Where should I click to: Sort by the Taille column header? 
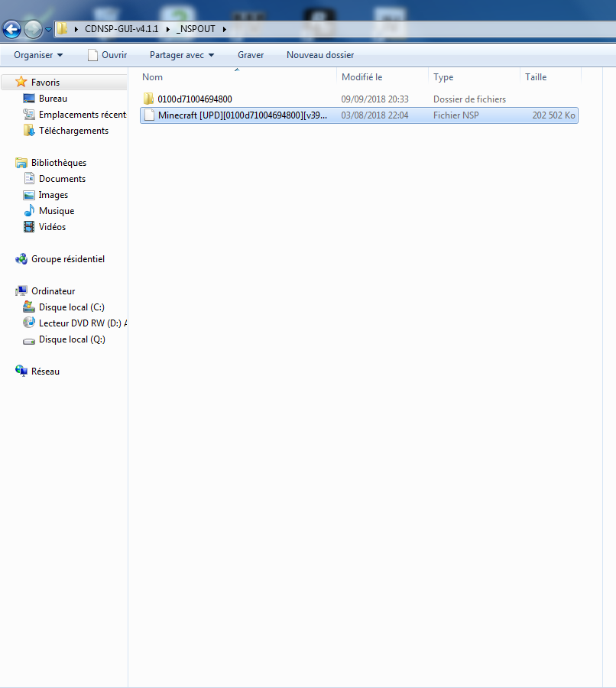pyautogui.click(x=536, y=76)
